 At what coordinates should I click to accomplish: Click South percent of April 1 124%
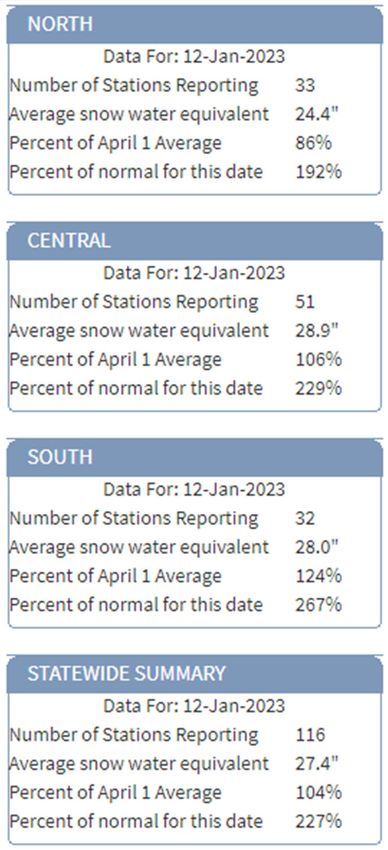[319, 576]
